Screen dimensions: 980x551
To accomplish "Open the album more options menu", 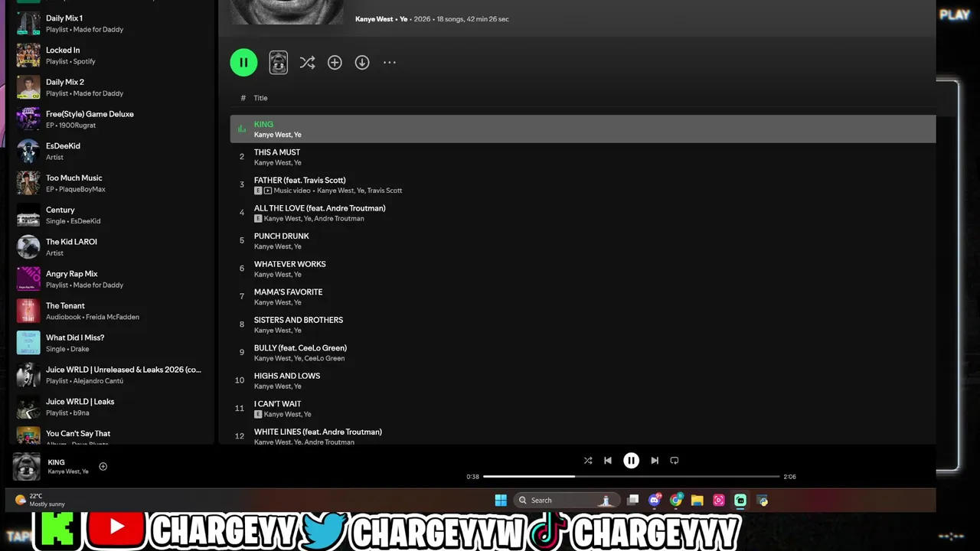I will click(x=390, y=63).
